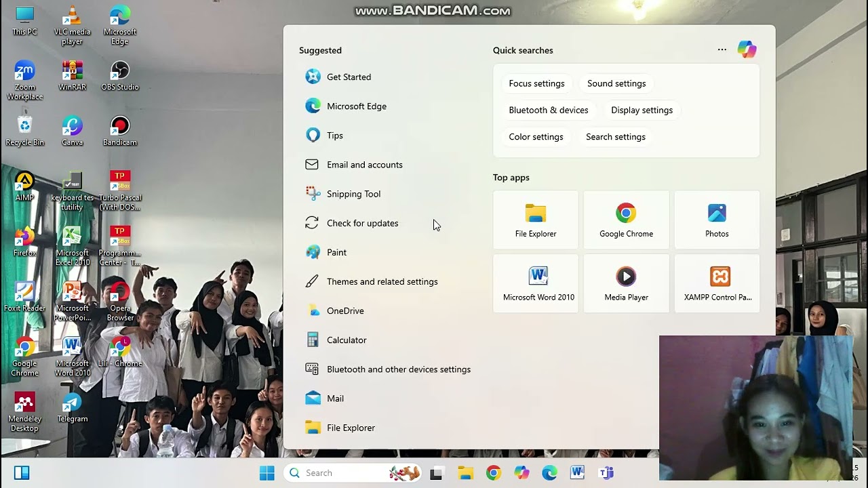This screenshot has height=488, width=868.
Task: Open XAMPP Control Panel Top apps tile
Action: coord(717,283)
